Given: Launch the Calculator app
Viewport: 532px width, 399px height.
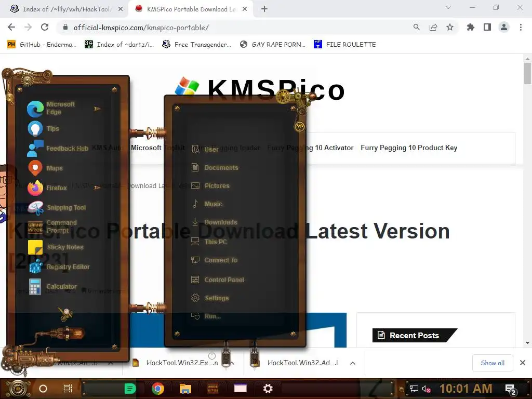Looking at the screenshot, I should 52,287.
